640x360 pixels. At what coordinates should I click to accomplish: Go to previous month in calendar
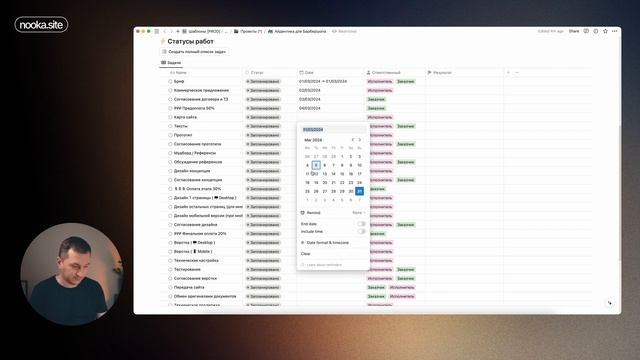click(x=353, y=140)
